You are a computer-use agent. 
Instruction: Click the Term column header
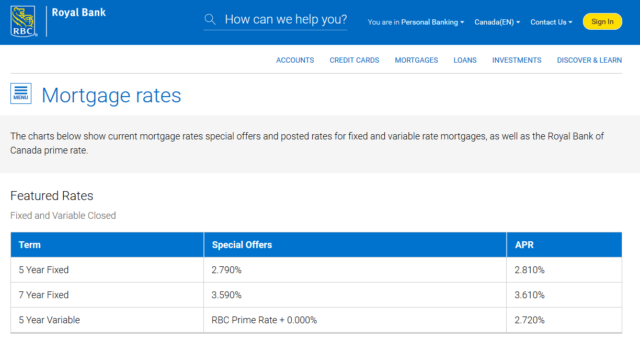click(107, 245)
